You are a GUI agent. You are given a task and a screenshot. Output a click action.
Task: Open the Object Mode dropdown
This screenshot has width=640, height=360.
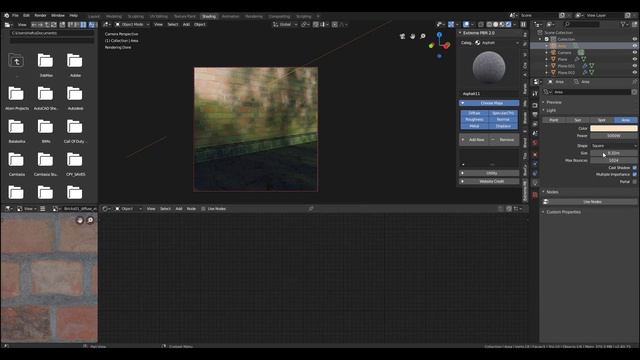point(132,24)
